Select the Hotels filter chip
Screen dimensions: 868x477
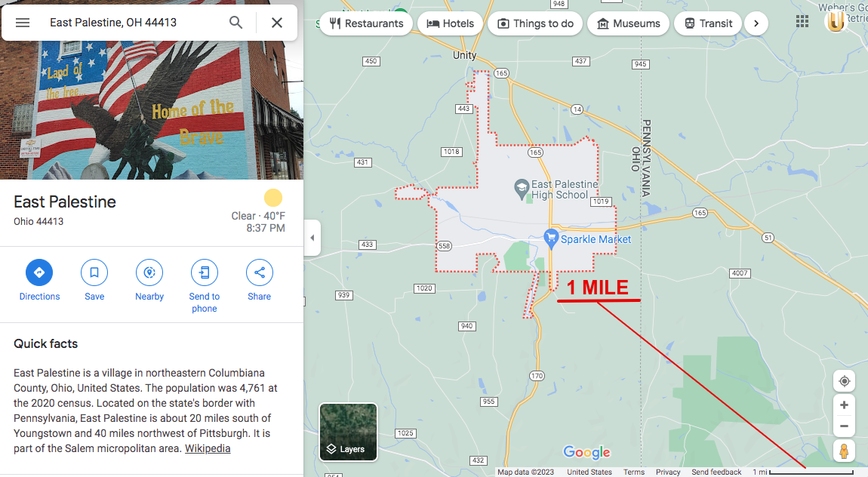[x=450, y=24]
